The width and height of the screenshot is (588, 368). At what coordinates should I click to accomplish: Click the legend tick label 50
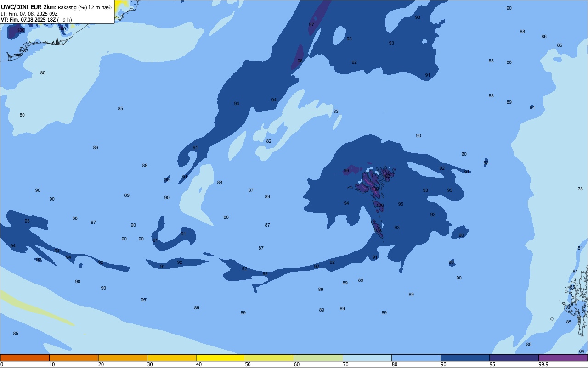(248, 364)
